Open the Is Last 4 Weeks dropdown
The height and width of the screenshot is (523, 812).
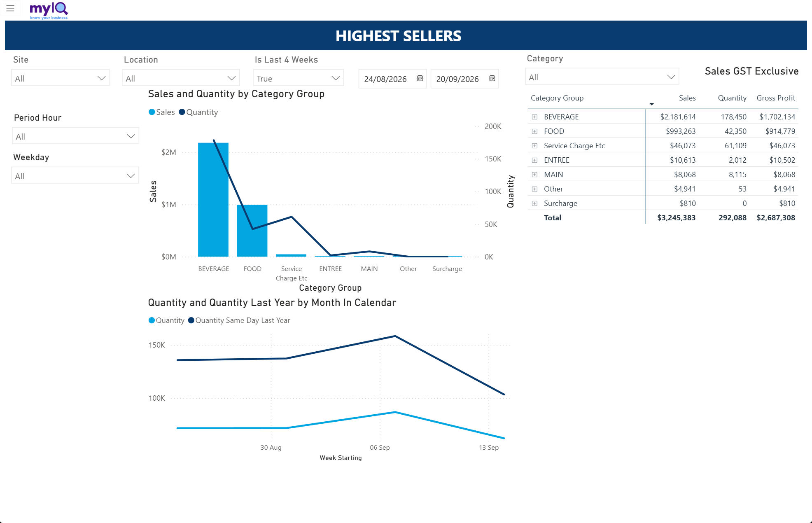coord(298,78)
